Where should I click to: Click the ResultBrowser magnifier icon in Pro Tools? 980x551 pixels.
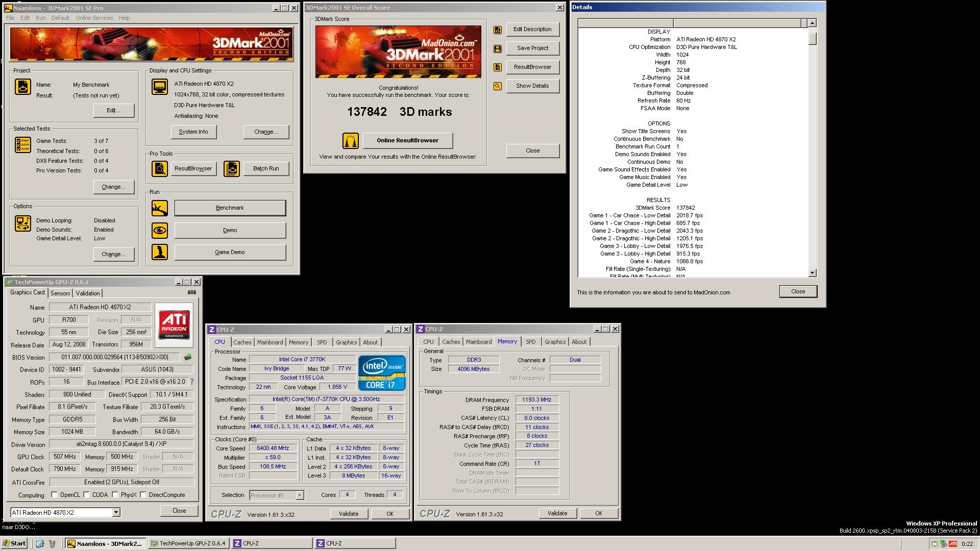click(159, 169)
